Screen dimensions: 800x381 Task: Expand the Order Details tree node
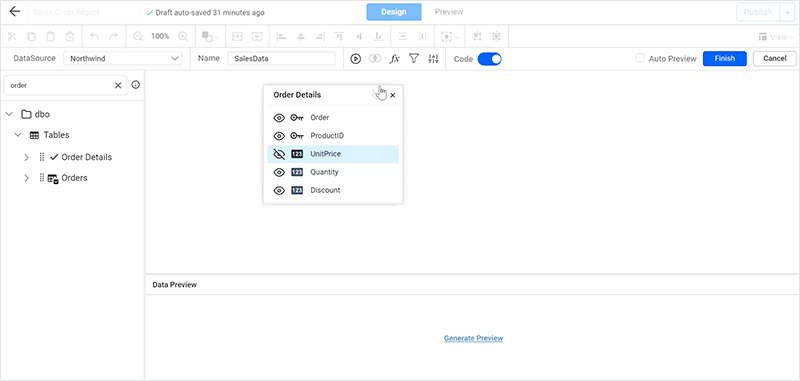27,157
